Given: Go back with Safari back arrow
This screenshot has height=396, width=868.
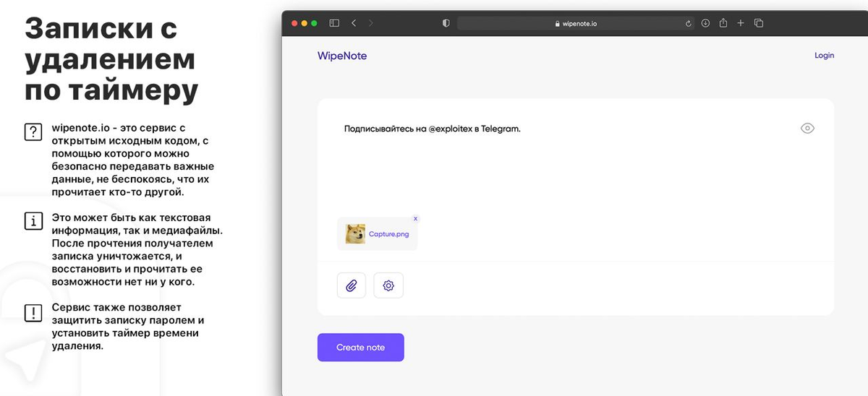Looking at the screenshot, I should [354, 23].
